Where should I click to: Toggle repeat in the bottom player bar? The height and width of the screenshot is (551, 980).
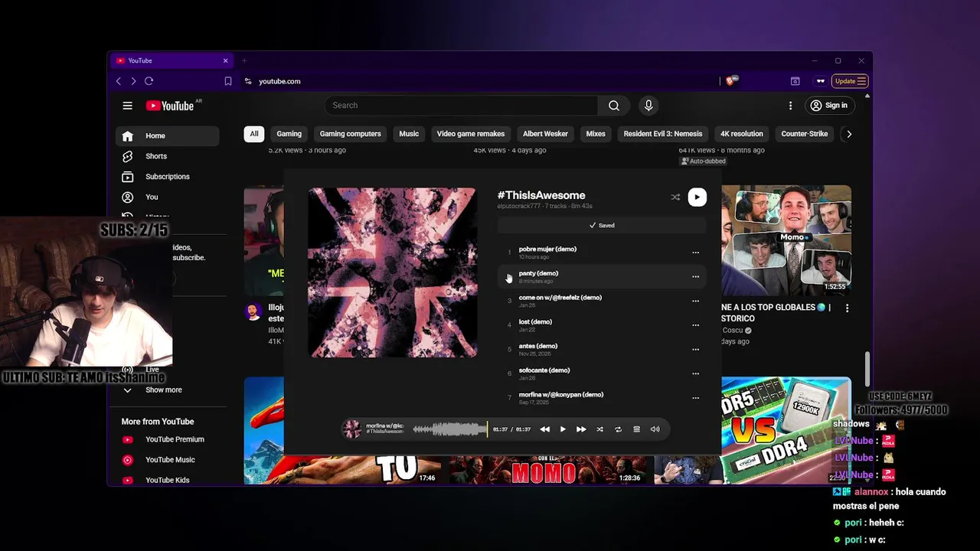pyautogui.click(x=618, y=429)
